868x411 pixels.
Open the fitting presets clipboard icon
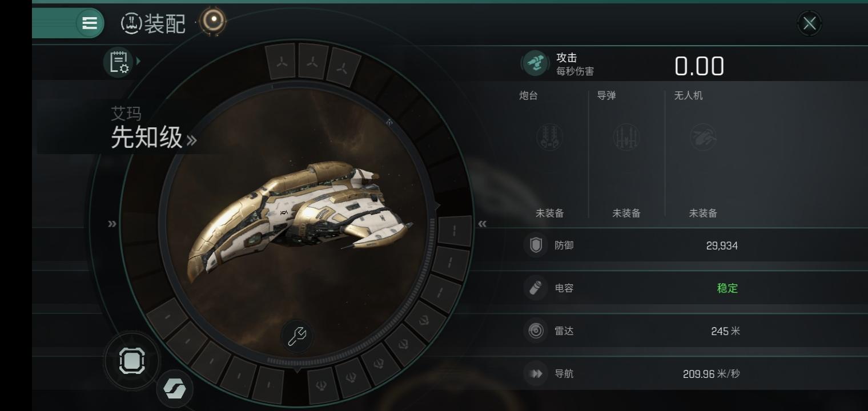[x=119, y=62]
